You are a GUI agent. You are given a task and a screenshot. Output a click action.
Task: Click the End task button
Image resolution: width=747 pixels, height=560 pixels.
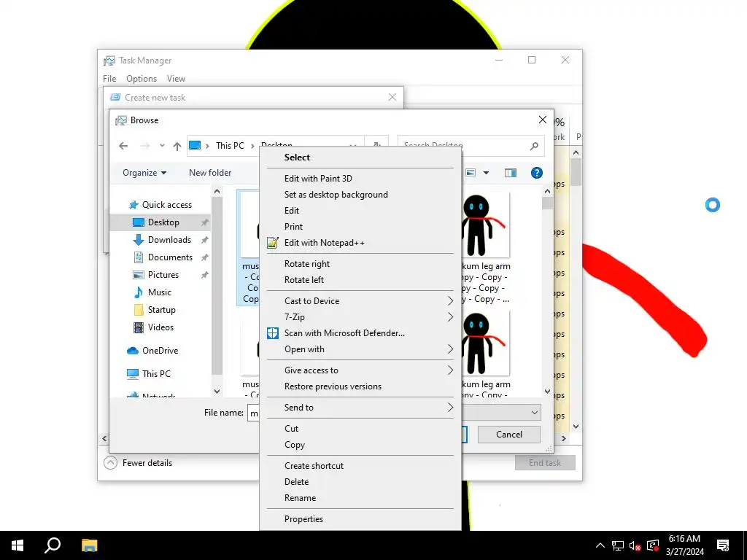pyautogui.click(x=545, y=463)
